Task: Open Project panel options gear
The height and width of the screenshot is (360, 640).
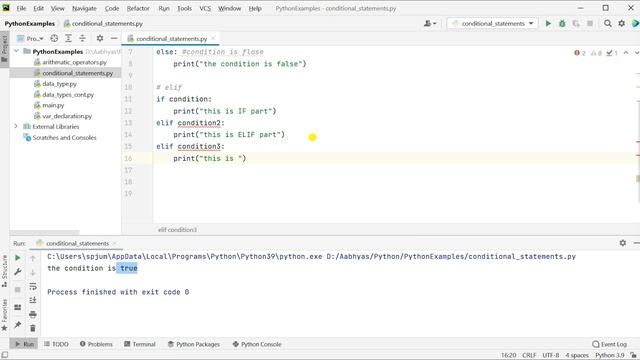Action: click(x=100, y=38)
